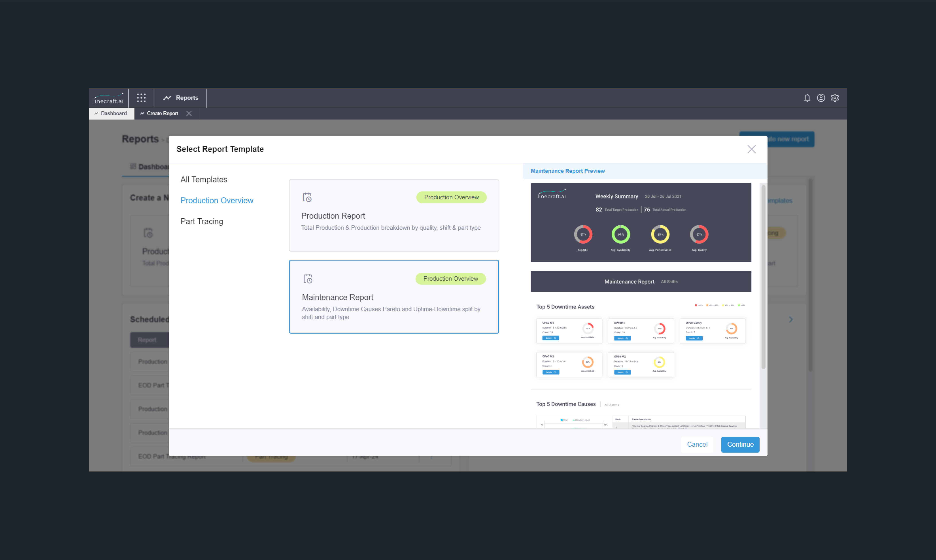The width and height of the screenshot is (936, 560).
Task: Click the OP50 Gantry availability gauge
Action: click(x=731, y=329)
